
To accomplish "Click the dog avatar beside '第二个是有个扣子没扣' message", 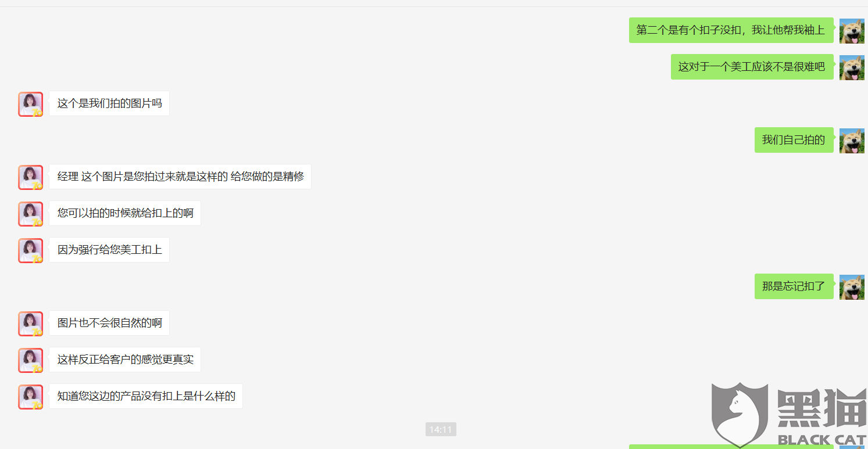I will coord(852,31).
